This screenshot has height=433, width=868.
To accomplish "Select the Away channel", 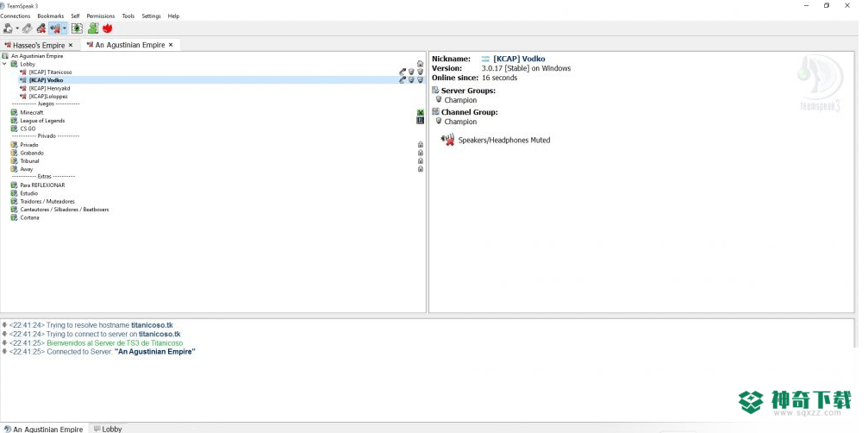I will [27, 169].
